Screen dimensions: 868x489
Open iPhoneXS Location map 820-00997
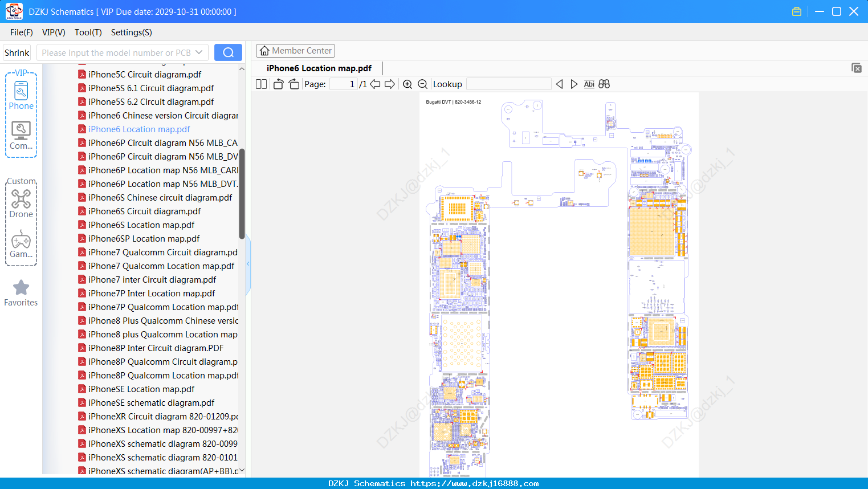(163, 430)
